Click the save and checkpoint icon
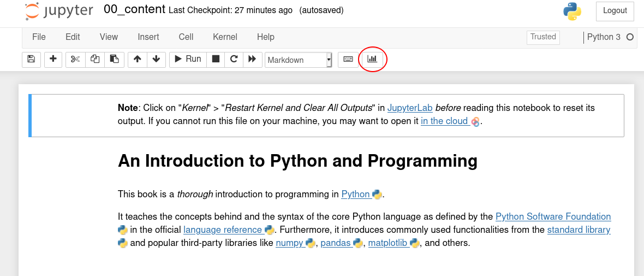 click(x=31, y=59)
